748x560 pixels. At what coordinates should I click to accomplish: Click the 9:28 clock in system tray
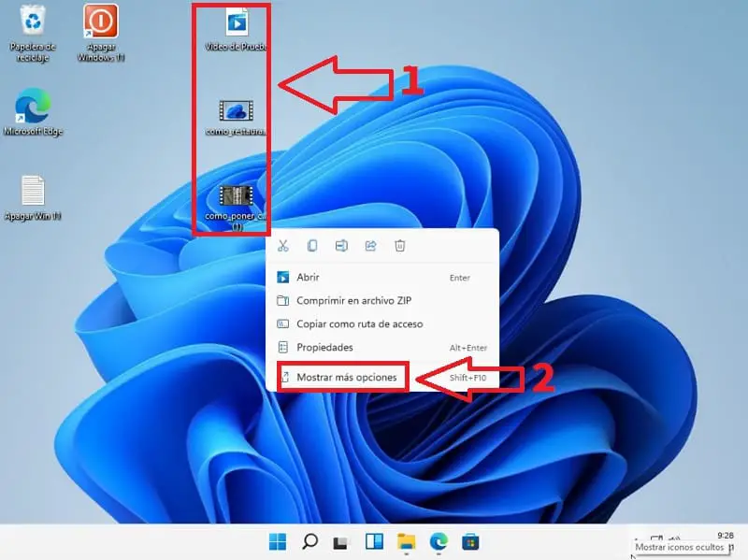(x=726, y=536)
